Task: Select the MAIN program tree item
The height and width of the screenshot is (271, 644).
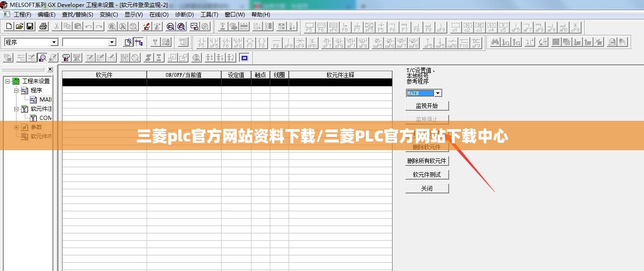Action: point(45,100)
